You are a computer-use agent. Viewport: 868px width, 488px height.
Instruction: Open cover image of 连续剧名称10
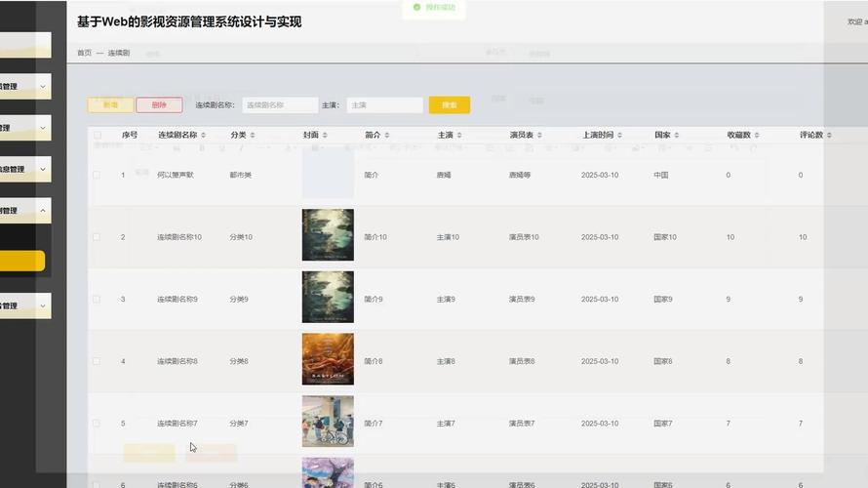328,235
